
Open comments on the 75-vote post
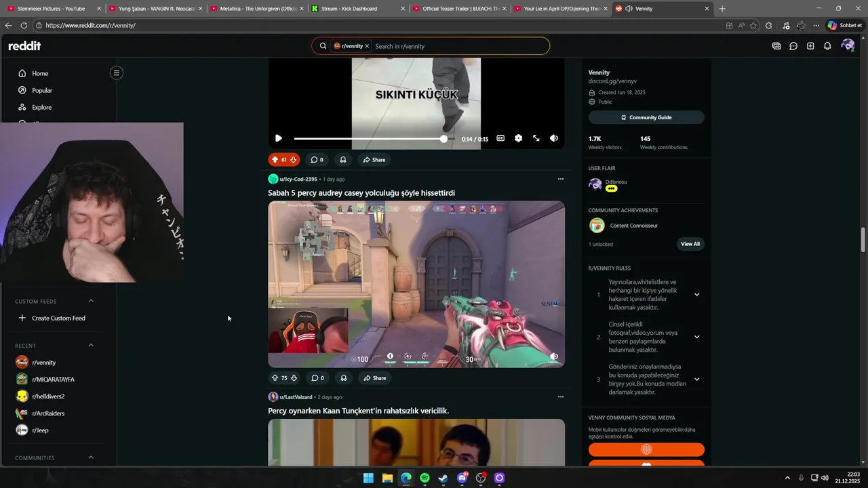click(x=317, y=378)
